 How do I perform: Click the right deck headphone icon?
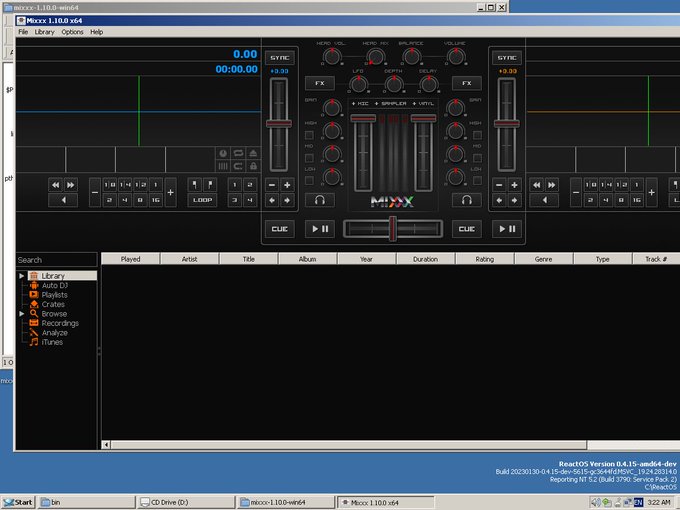tap(465, 200)
